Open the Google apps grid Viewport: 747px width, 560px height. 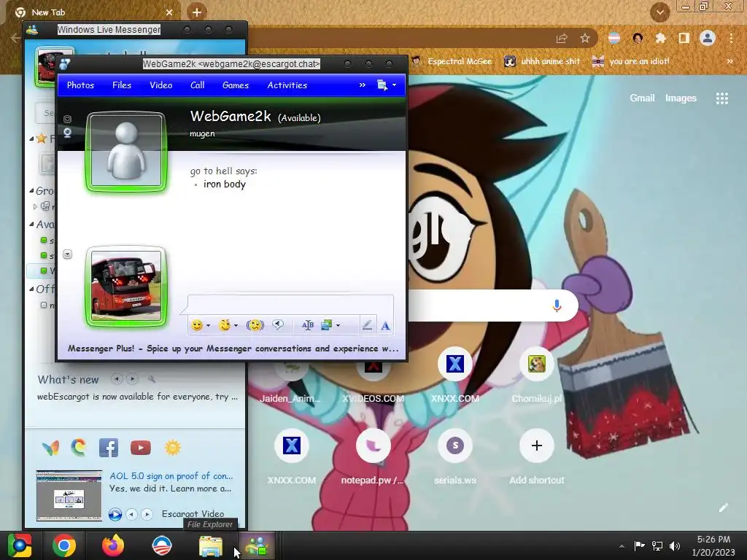[x=721, y=98]
